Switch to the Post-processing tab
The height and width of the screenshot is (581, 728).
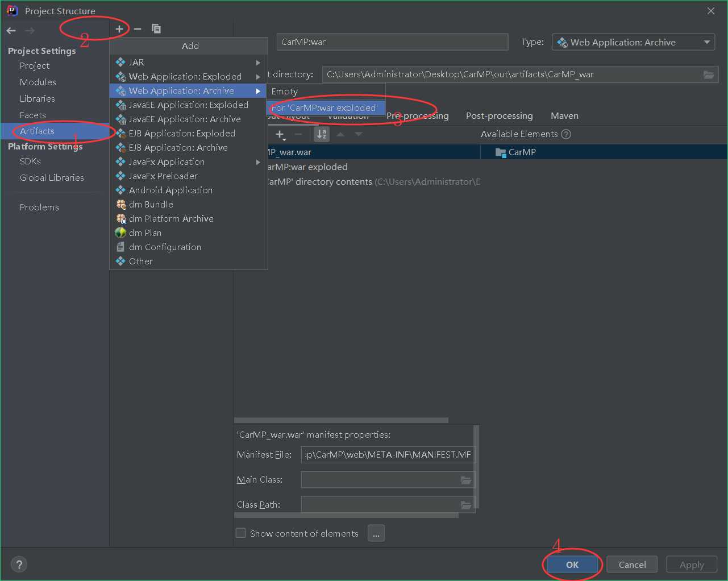(500, 116)
